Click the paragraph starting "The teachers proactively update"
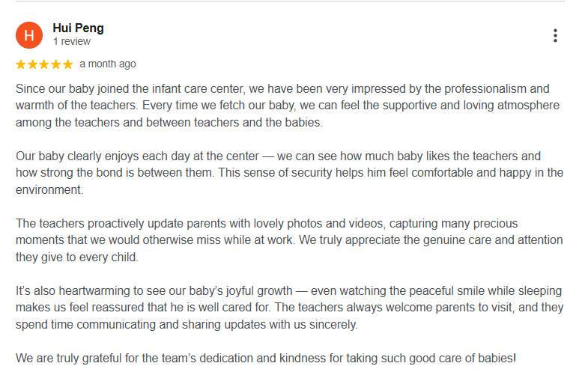The height and width of the screenshot is (378, 588). (x=285, y=240)
